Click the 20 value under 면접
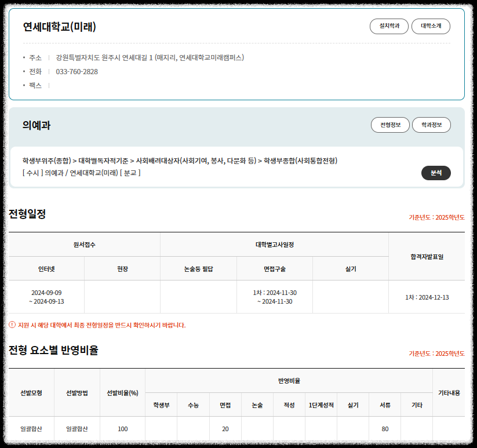Screen dimensions: 477x448 coord(225,429)
